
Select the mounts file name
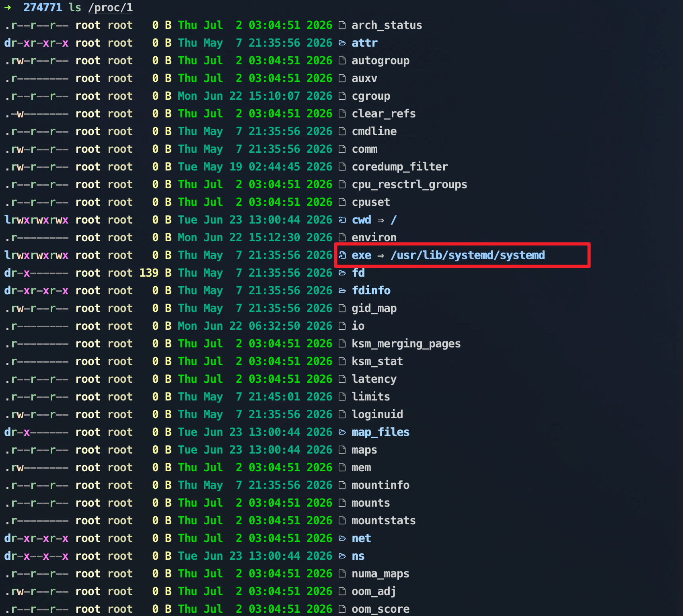click(x=371, y=503)
